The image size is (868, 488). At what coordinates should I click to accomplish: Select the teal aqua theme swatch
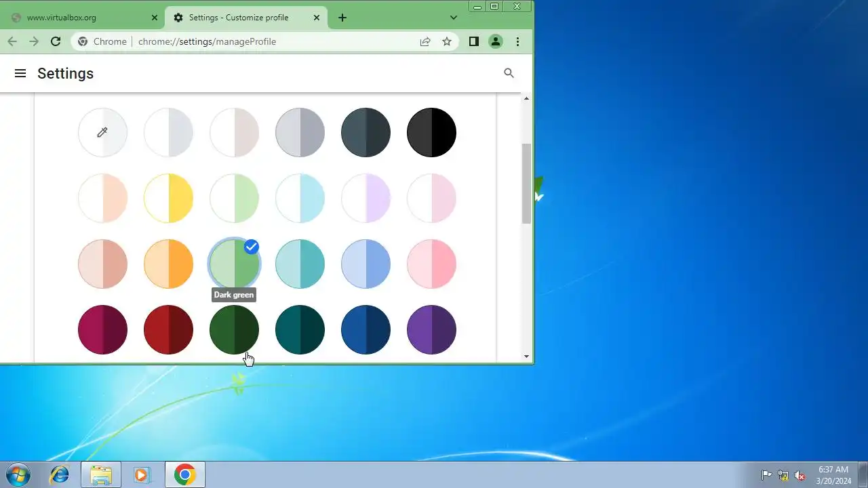[x=300, y=264]
